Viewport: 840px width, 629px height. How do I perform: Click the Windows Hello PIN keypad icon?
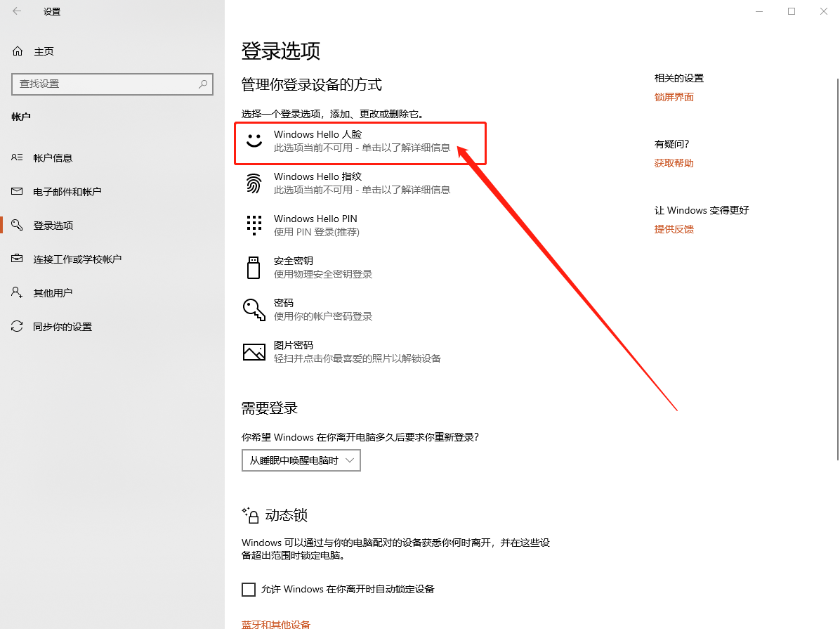254,225
